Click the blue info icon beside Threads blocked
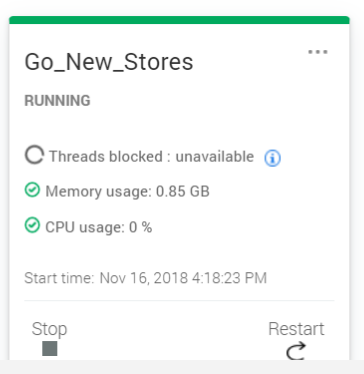This screenshot has height=374, width=364. pos(272,158)
